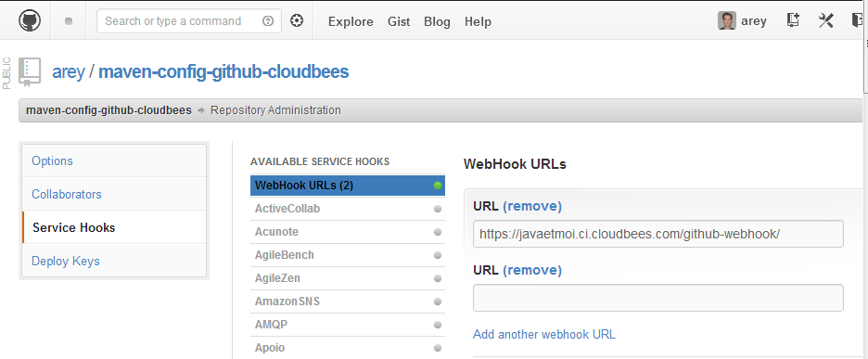Select the AMQP service hook

click(x=348, y=325)
